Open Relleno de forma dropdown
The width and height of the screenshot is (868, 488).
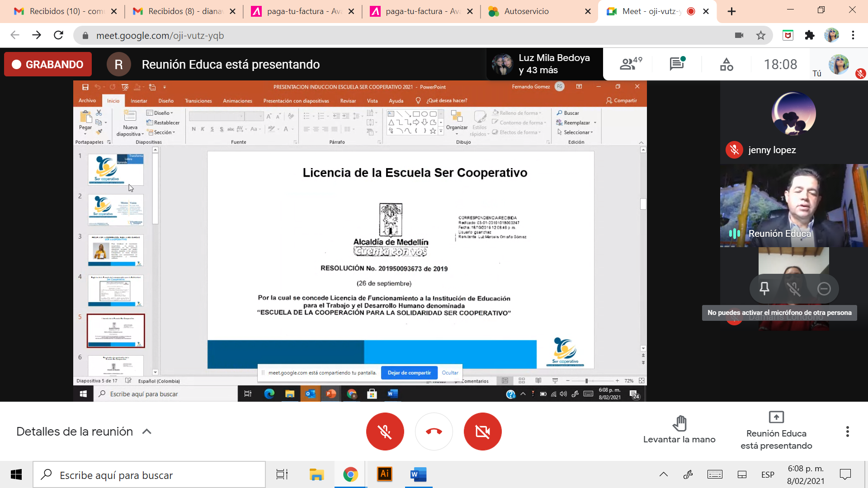[x=517, y=113]
